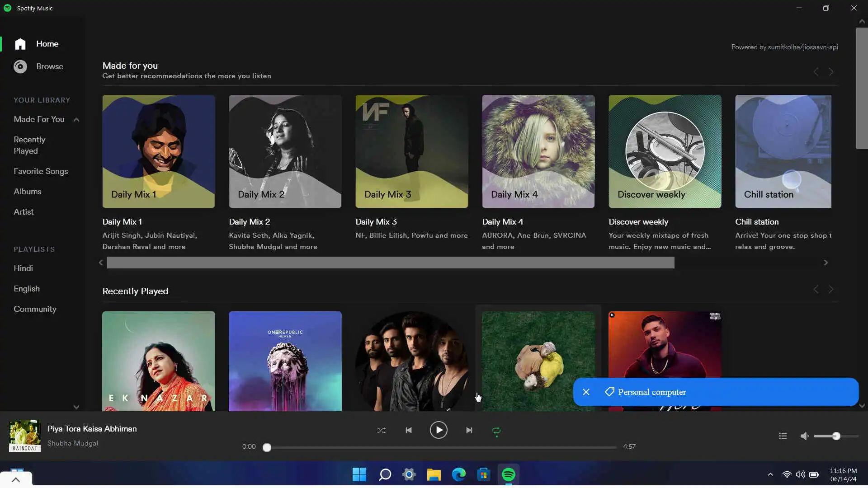Collapse the Made For You section
Image resolution: width=868 pixels, height=488 pixels.
pyautogui.click(x=76, y=120)
